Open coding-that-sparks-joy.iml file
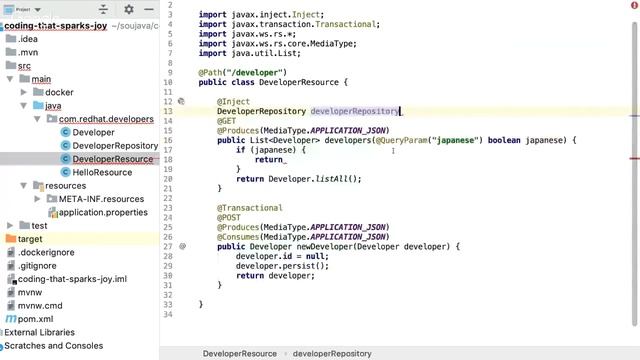The image size is (640, 360). [72, 279]
